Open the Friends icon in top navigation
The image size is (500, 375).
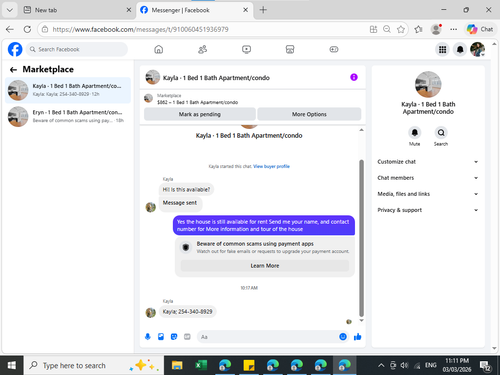203,49
